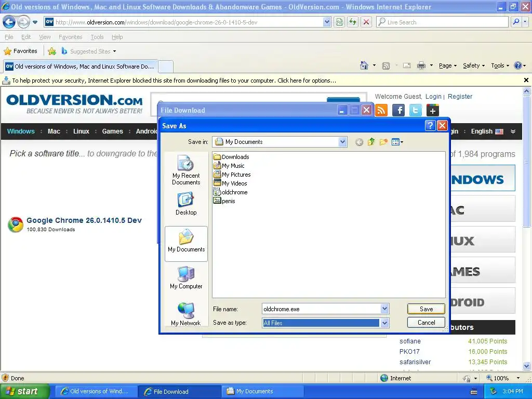Screen dimensions: 532x399
Task: Open the View Menu icon in Save As
Action: 397,142
